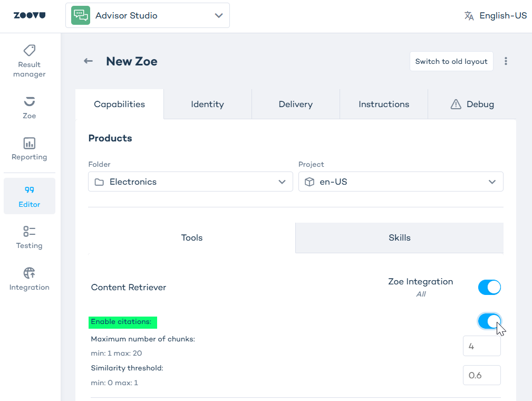532x401 pixels.
Task: Open Reporting from the sidebar
Action: pos(29,149)
